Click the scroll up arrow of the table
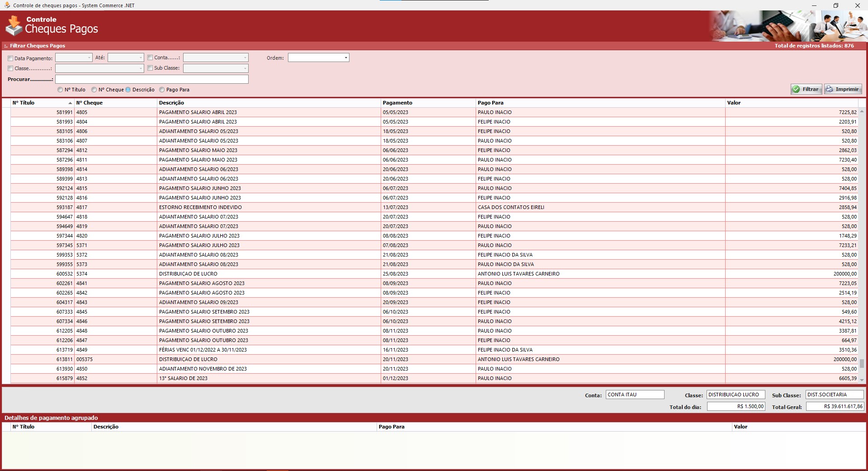 [862, 111]
